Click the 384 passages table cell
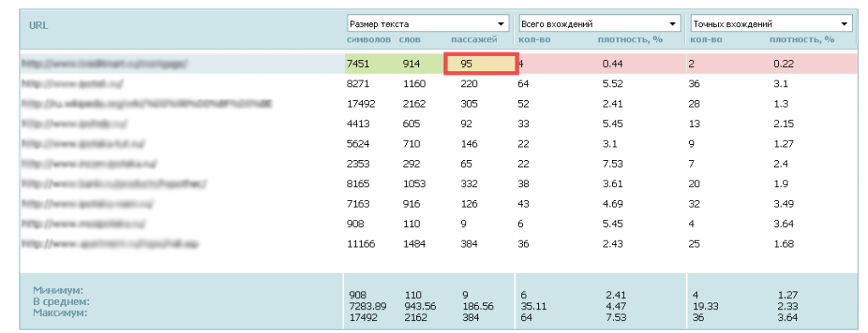 [468, 243]
